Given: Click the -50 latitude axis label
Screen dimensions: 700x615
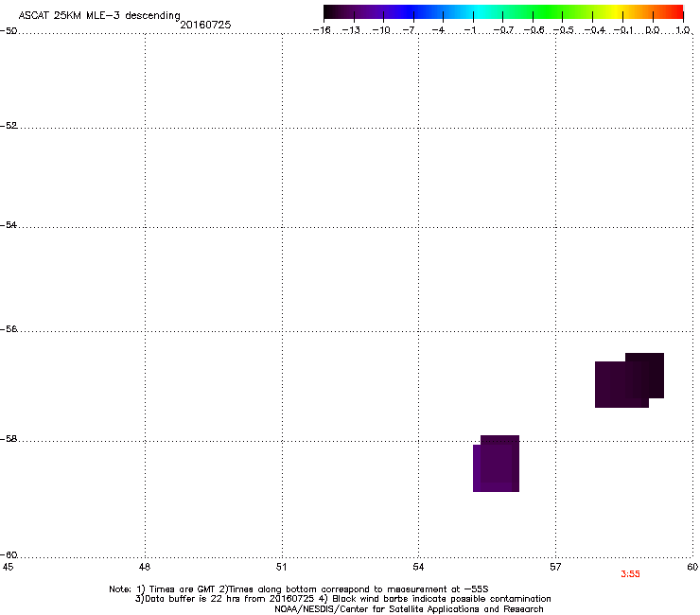Looking at the screenshot, I should click(x=9, y=31).
